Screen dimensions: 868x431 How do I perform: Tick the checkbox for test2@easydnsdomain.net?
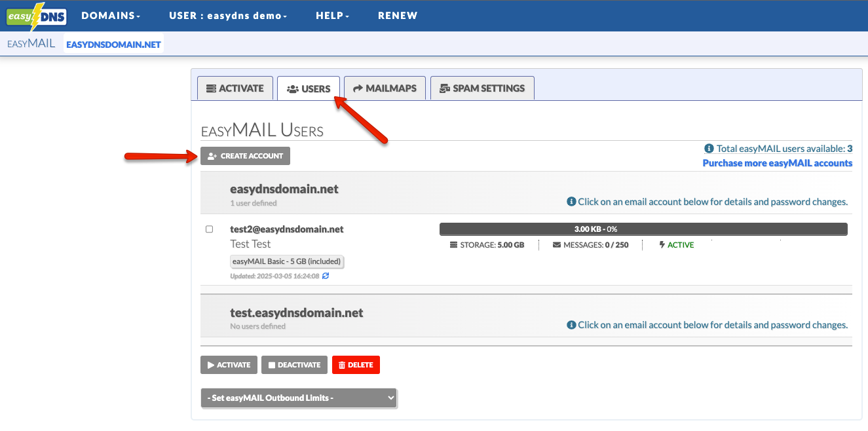[210, 229]
